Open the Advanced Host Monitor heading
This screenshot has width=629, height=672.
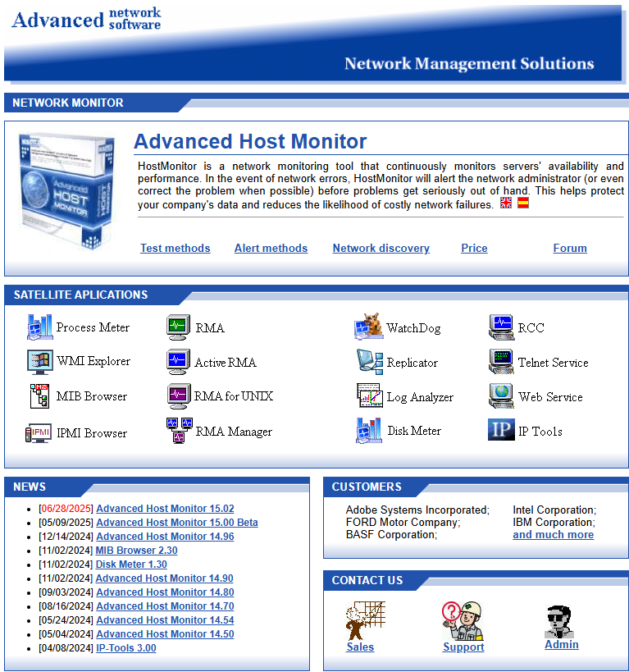(x=250, y=141)
